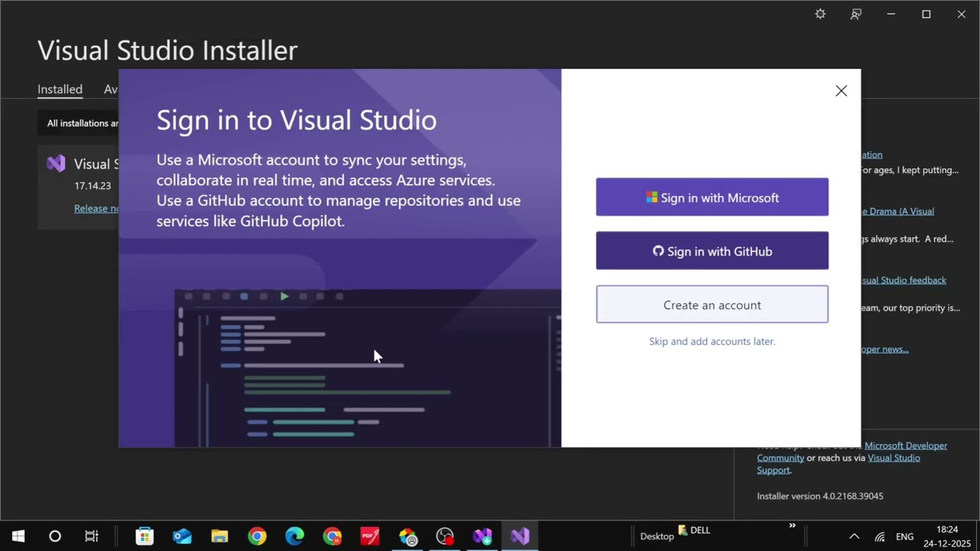Open the Wi-Fi network tray icon
980x551 pixels.
(x=880, y=536)
